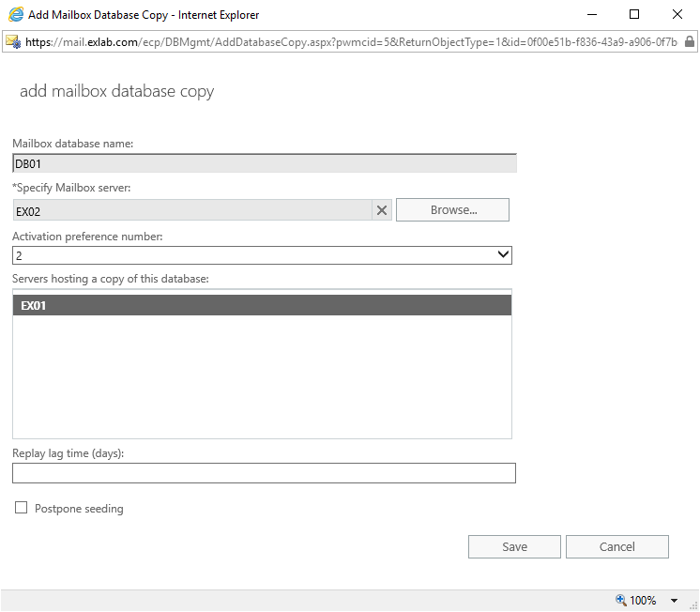Cancel adding the database copy
The width and height of the screenshot is (700, 612).
pyautogui.click(x=617, y=547)
